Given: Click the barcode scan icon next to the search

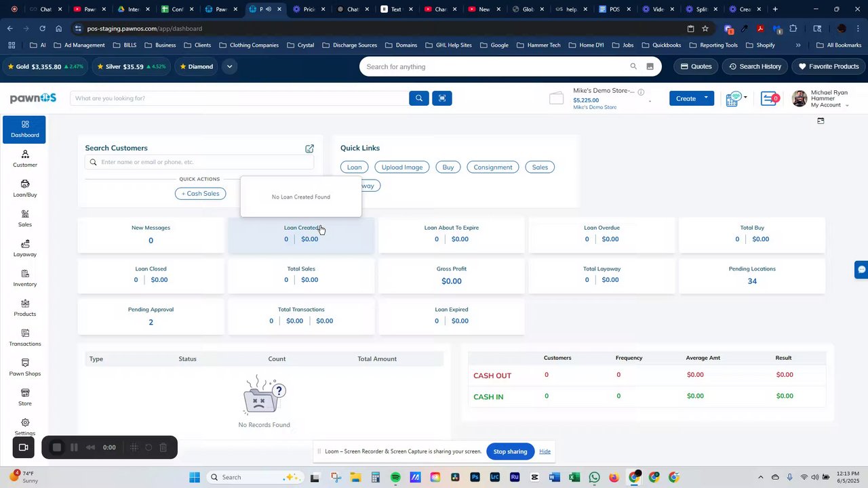Looking at the screenshot, I should coord(442,98).
